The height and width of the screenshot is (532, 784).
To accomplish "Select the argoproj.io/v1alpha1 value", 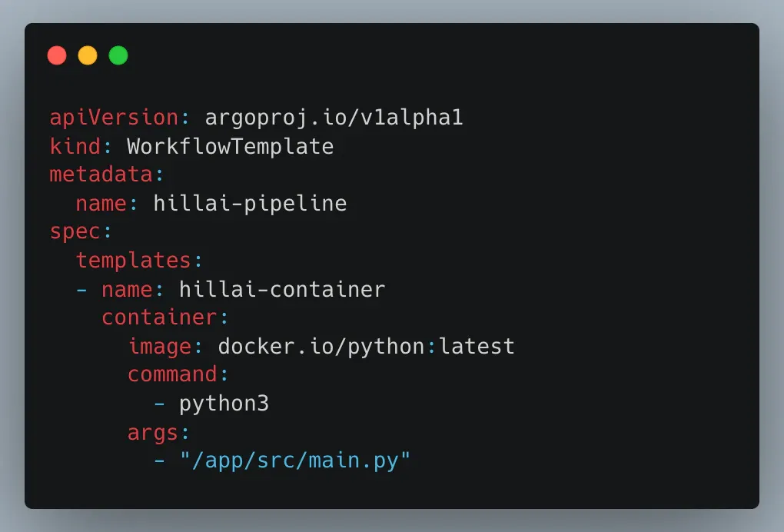I will pos(334,118).
